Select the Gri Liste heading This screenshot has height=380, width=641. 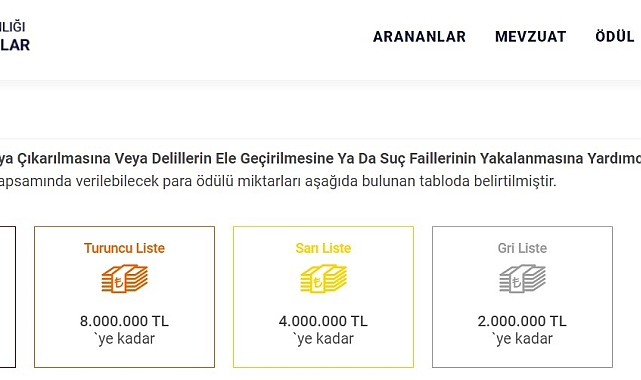(x=522, y=248)
